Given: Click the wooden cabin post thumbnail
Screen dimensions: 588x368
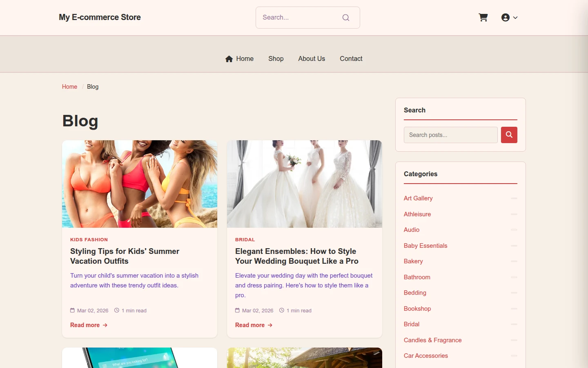Looking at the screenshot, I should pos(305,358).
